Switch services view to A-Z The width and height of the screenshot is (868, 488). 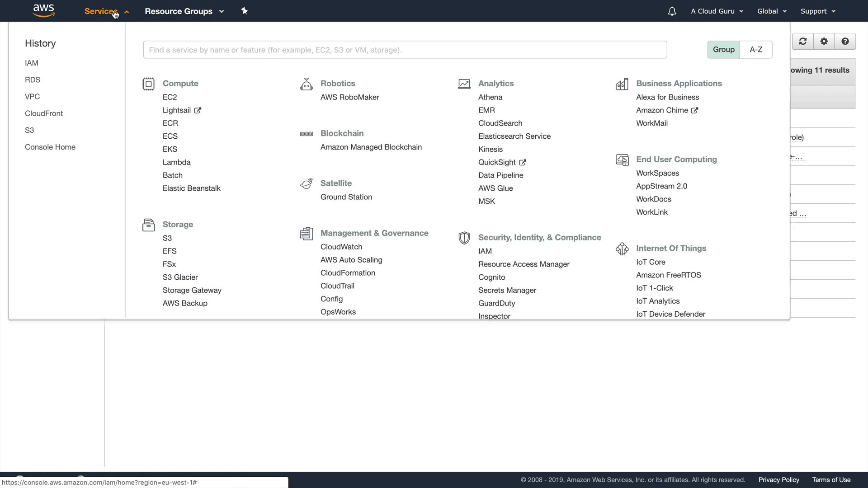pyautogui.click(x=756, y=50)
